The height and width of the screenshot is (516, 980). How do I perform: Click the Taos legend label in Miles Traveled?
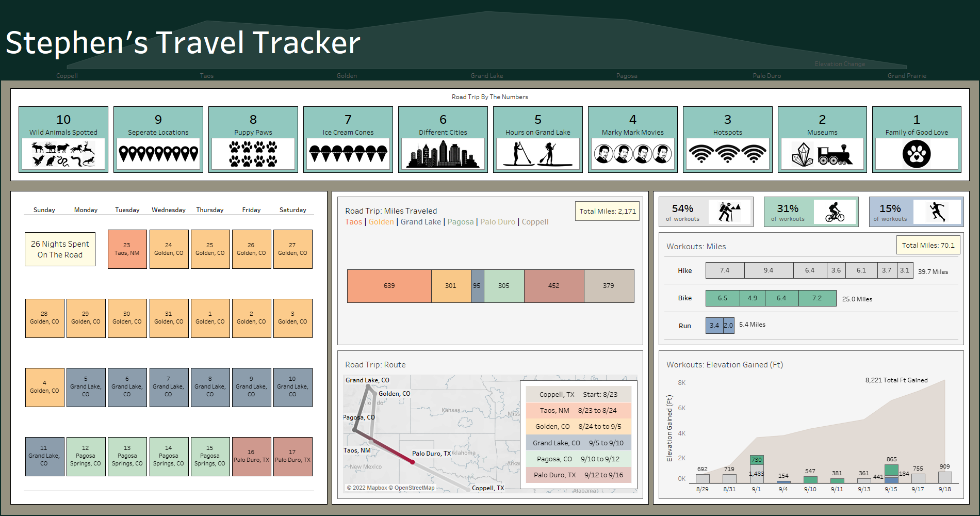tap(353, 222)
